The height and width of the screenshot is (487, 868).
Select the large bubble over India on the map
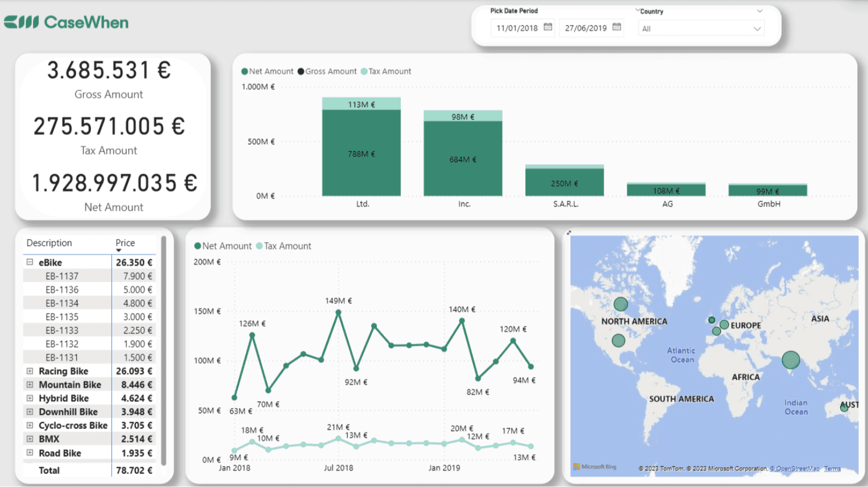pos(791,360)
